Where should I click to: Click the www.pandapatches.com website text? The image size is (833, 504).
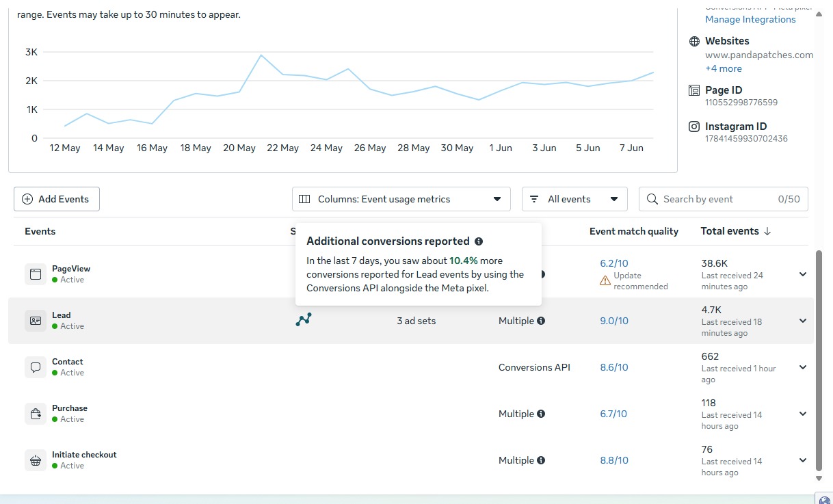pos(759,55)
